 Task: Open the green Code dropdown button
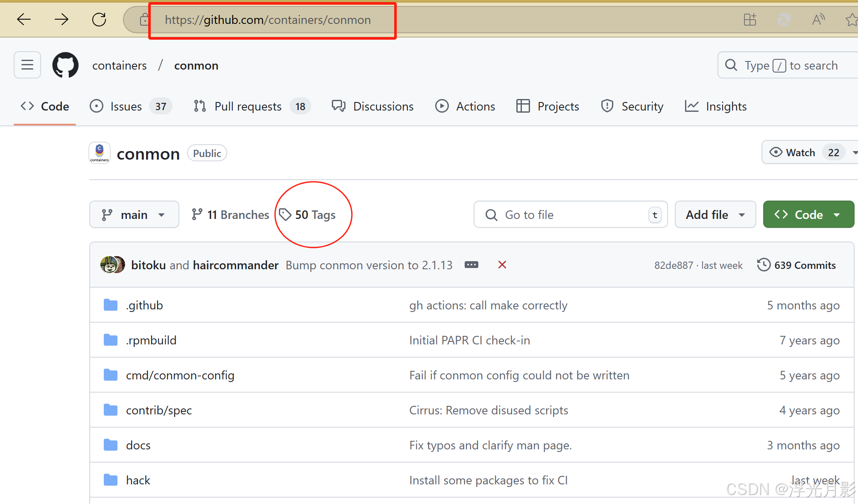pyautogui.click(x=808, y=215)
